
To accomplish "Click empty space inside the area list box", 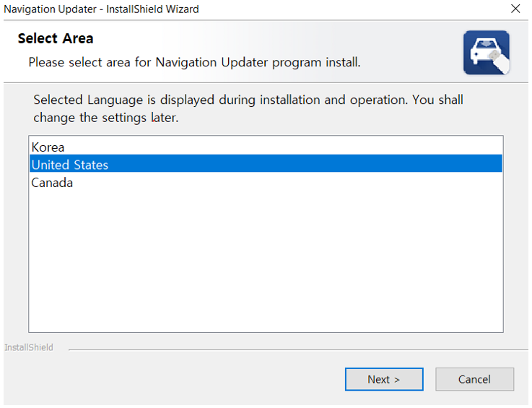I will click(266, 261).
